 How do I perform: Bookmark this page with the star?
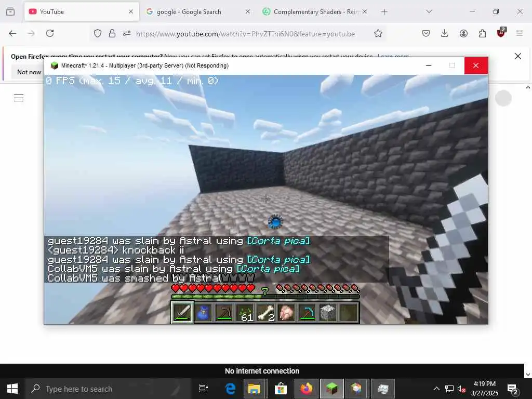(378, 33)
